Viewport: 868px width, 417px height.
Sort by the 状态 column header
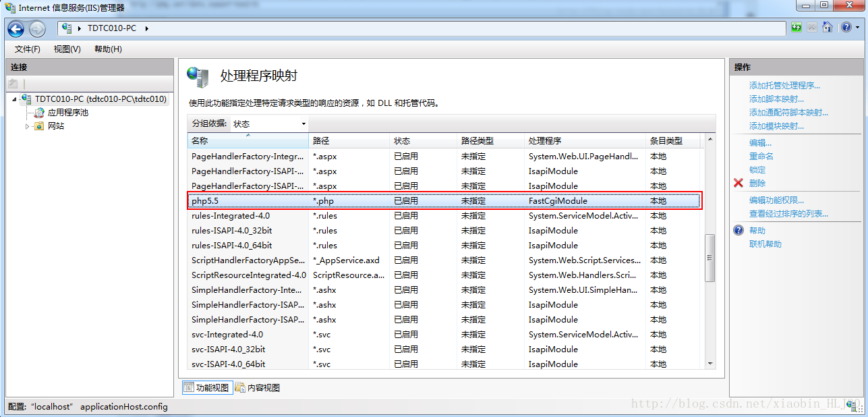423,141
